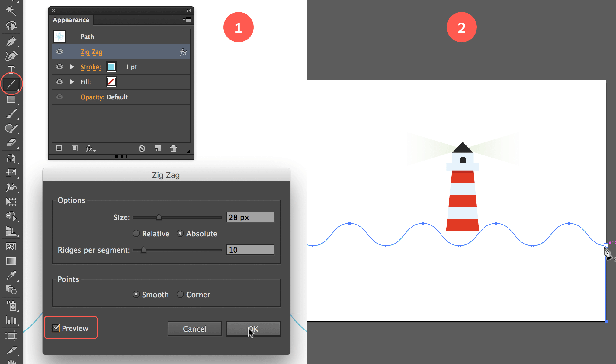Image resolution: width=616 pixels, height=364 pixels.
Task: Drag the Size slider in Zig Zag options
Action: [x=158, y=217]
